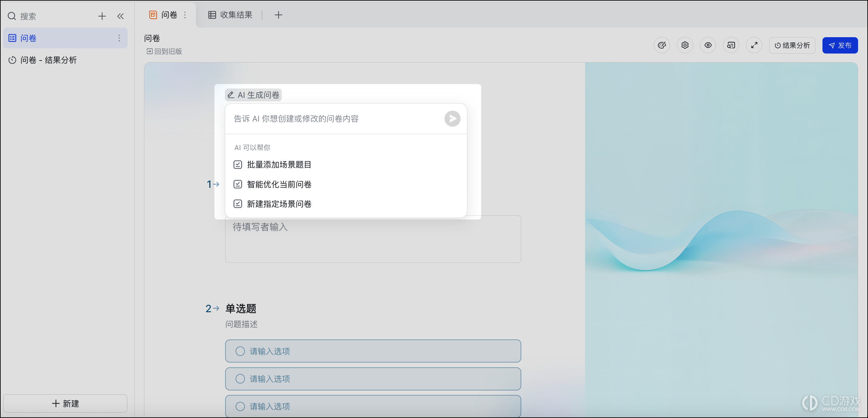Click the 待填写者输入 text area
The width and height of the screenshot is (868, 418).
(373, 239)
